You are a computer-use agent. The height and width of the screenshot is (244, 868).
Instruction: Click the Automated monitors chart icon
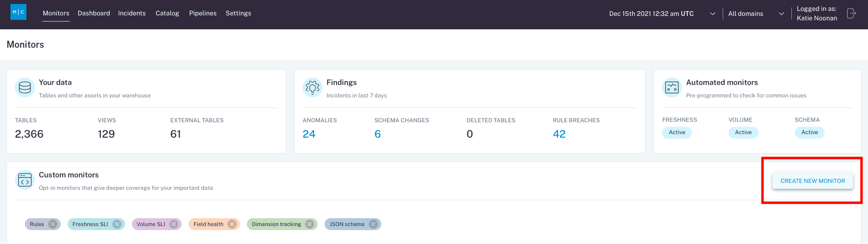coord(672,88)
